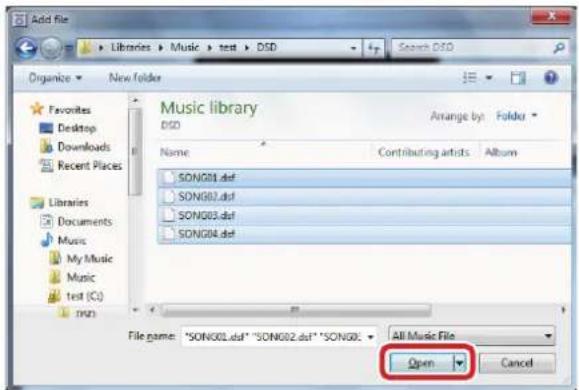Click the Favorites star icon
579x390 pixels.
coord(37,109)
